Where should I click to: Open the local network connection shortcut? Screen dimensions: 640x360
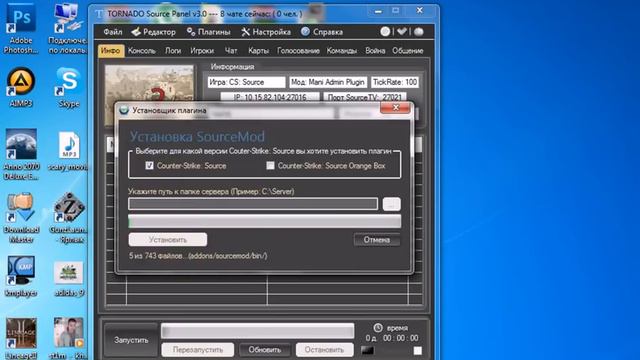67,29
